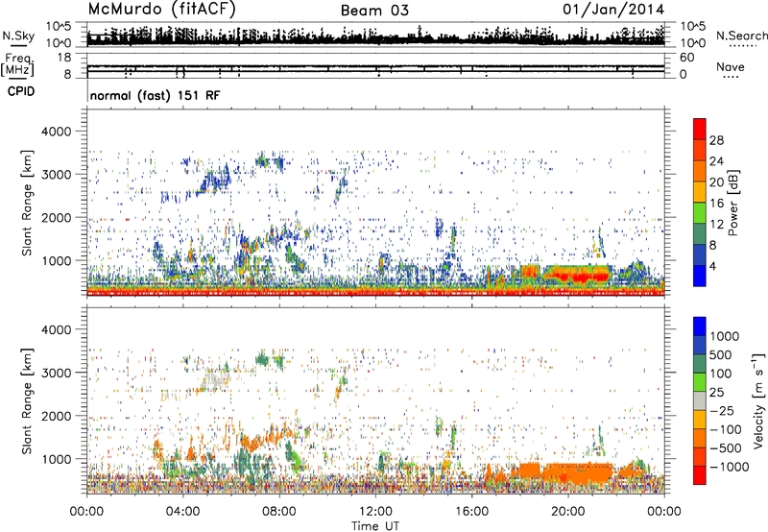Click the 'N.Search' legend label
This screenshot has width=768, height=532.
741,36
